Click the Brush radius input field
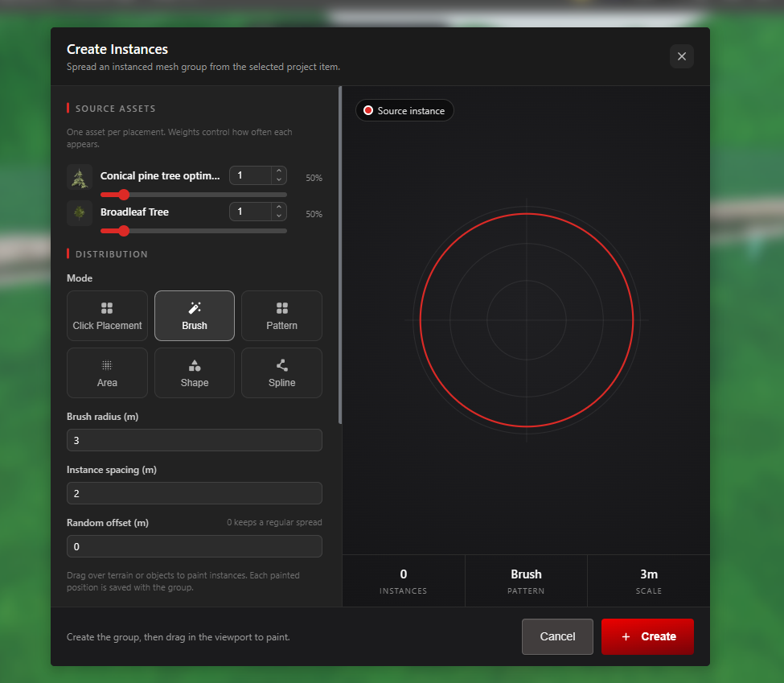 195,440
